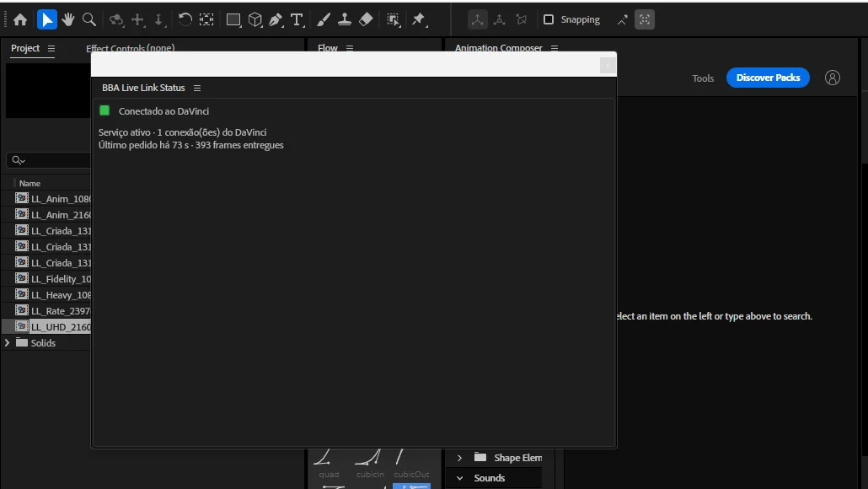Click the snap-features icon after Snapping options
The height and width of the screenshot is (489, 868).
tap(645, 20)
